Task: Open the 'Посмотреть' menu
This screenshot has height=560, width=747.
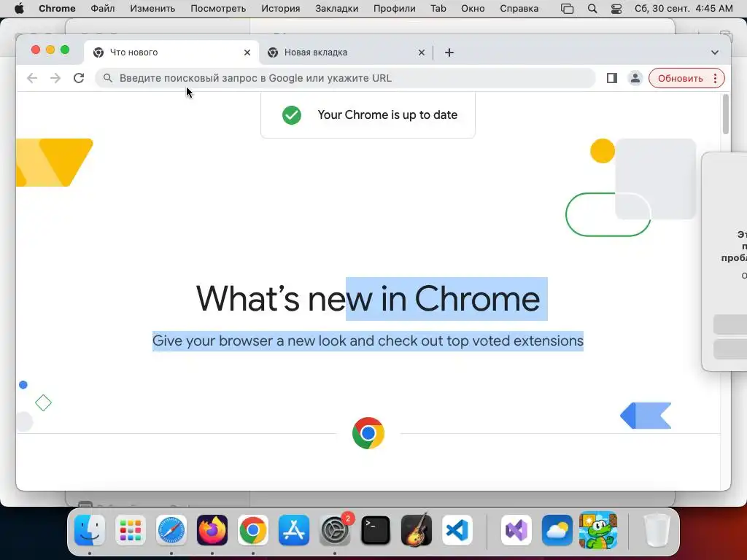Action: pos(218,9)
